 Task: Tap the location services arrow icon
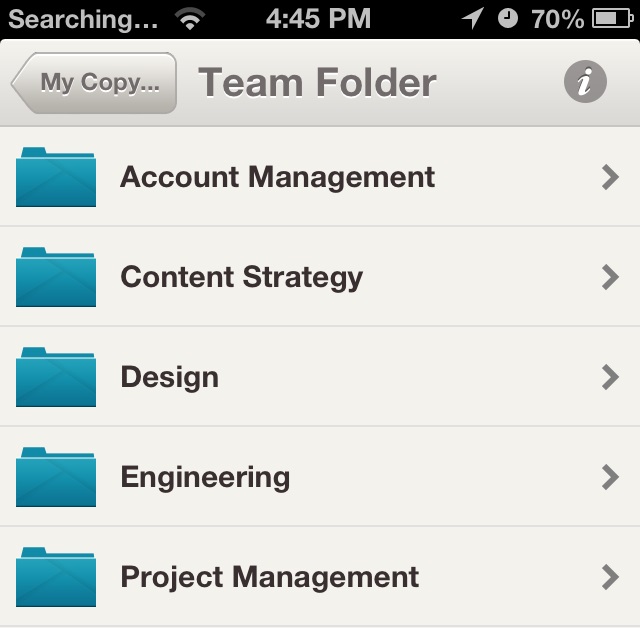473,18
